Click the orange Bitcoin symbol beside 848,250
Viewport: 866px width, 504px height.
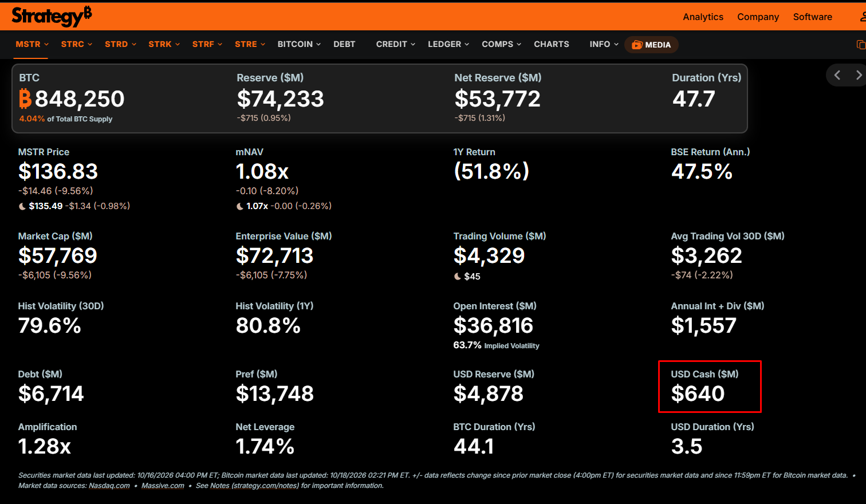tap(25, 99)
